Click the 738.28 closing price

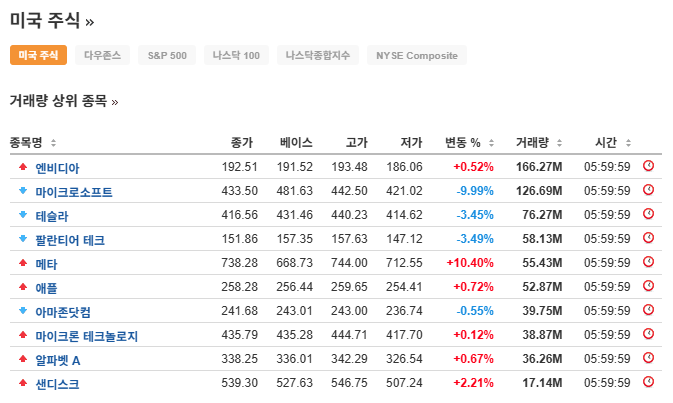point(239,263)
